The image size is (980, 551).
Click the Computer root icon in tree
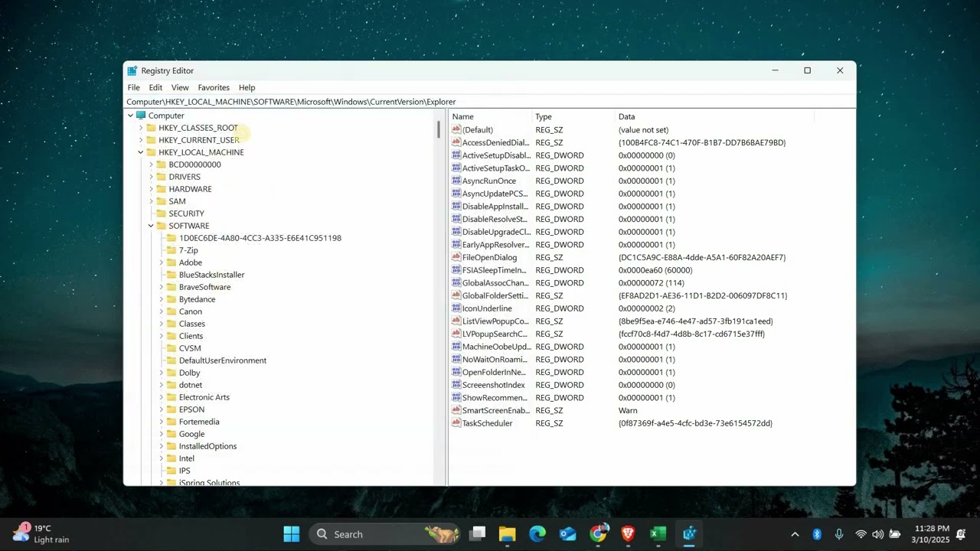pyautogui.click(x=141, y=116)
